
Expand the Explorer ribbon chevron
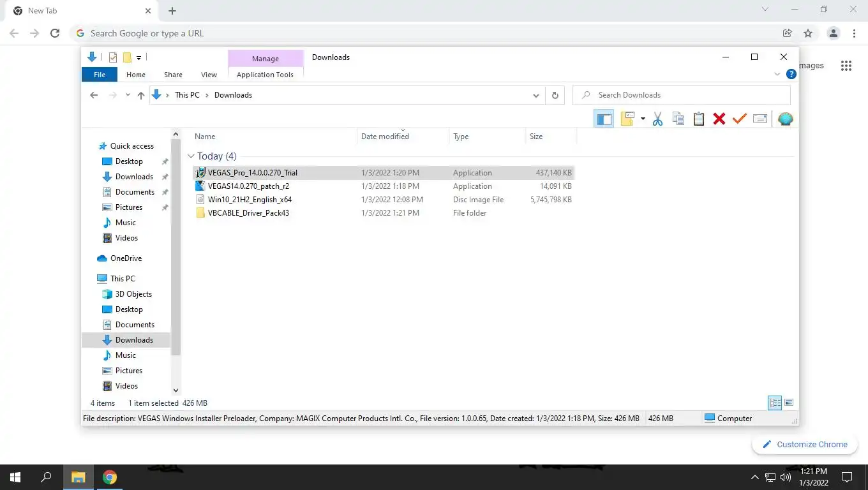(x=777, y=74)
